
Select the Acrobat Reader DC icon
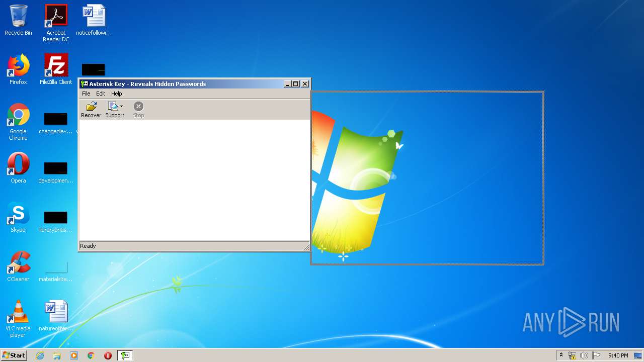tap(56, 24)
